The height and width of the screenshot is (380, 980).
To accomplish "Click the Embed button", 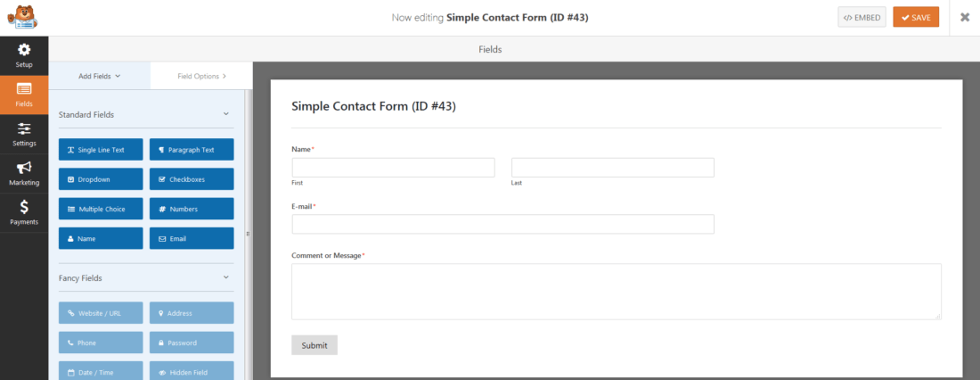I will click(862, 18).
